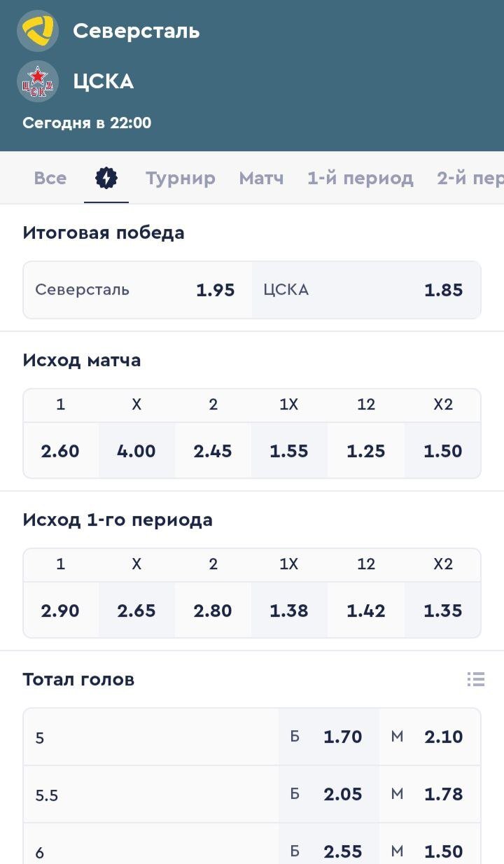Switch to the Все tab
Screen dimensions: 504x864
[50, 179]
